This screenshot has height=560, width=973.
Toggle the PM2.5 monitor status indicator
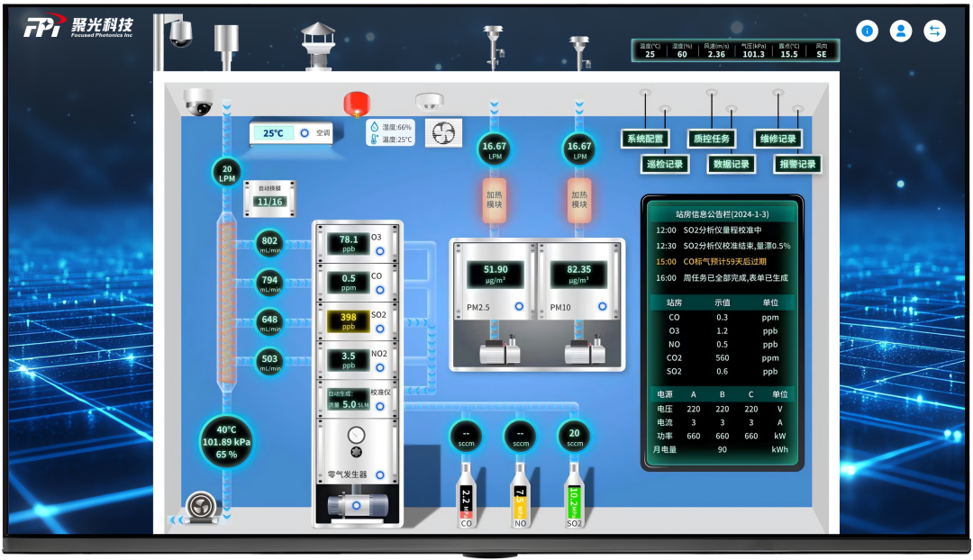pos(519,307)
